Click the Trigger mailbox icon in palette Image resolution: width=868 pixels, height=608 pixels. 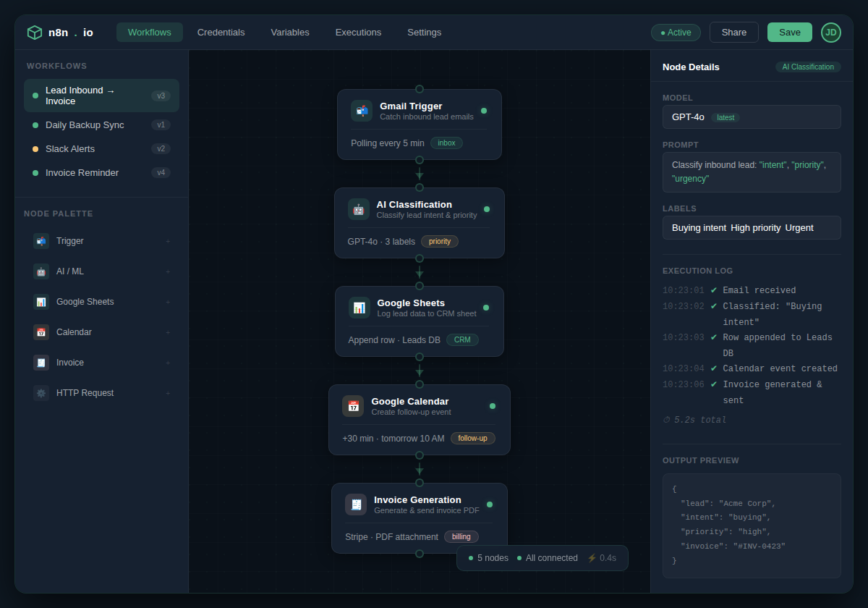coord(41,241)
